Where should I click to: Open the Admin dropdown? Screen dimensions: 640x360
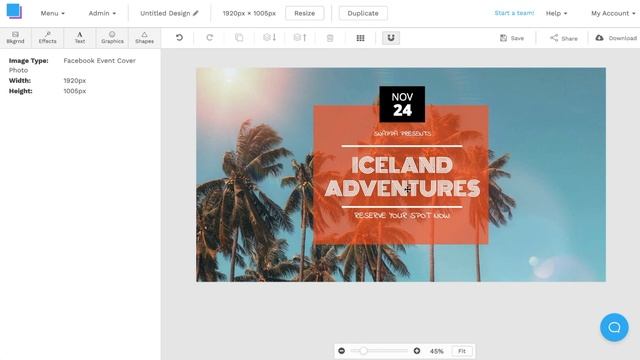pos(102,13)
